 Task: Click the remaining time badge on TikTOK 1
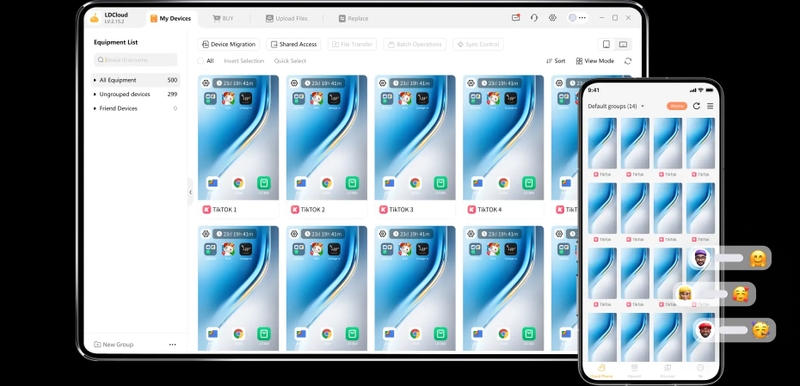(x=234, y=83)
